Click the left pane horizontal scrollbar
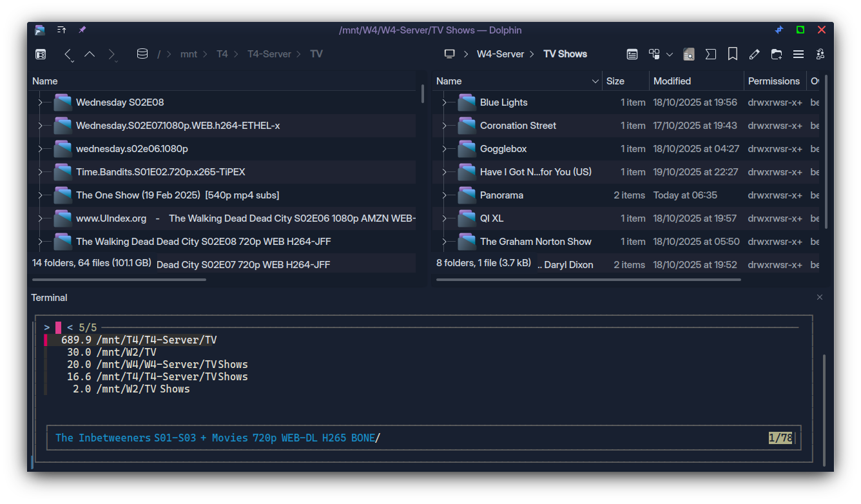The width and height of the screenshot is (861, 504). (x=119, y=280)
